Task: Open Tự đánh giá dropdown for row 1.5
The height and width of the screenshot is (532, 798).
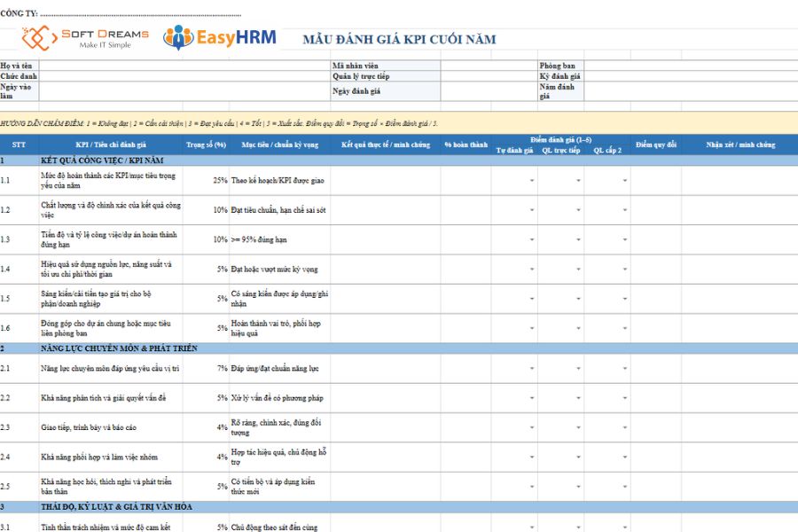Action: pyautogui.click(x=532, y=299)
